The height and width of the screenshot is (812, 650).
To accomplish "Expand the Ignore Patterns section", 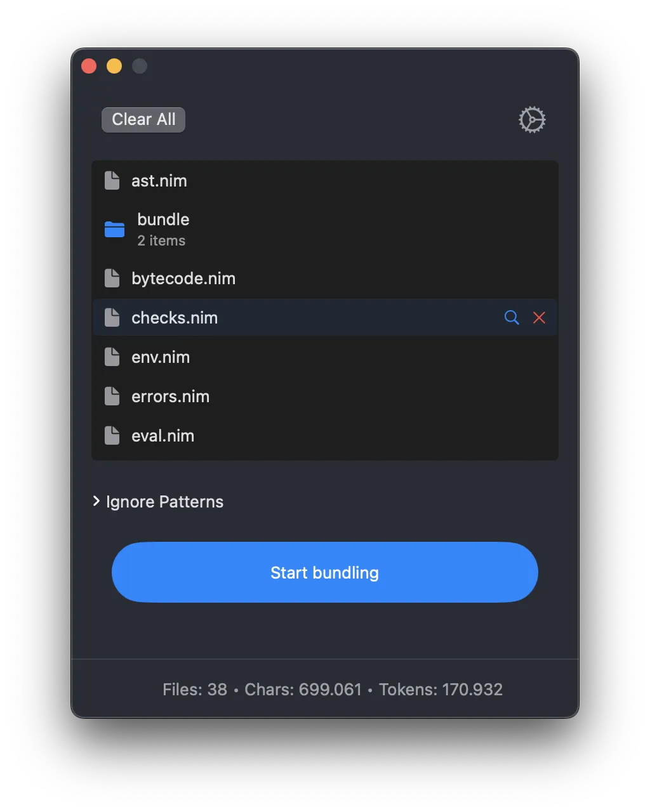I will [96, 501].
